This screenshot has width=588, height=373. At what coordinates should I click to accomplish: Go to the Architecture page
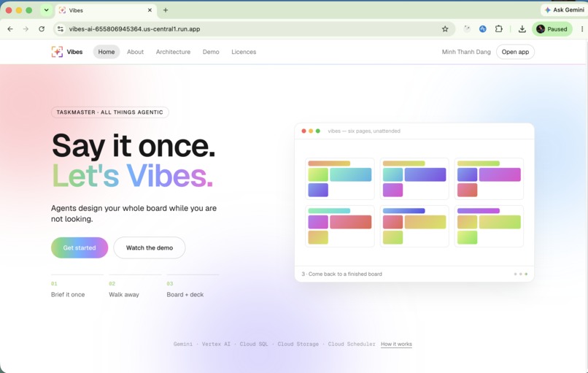pyautogui.click(x=173, y=52)
